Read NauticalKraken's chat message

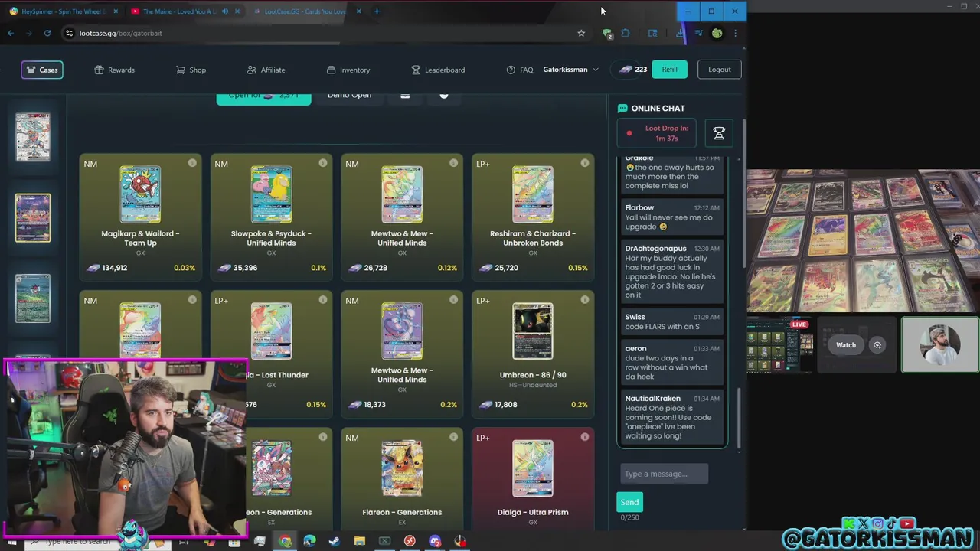click(671, 418)
